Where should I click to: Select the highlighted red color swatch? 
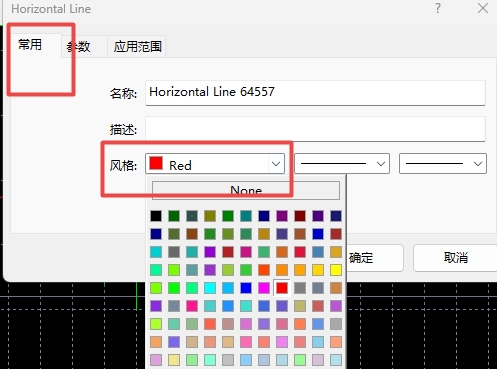[x=282, y=288]
